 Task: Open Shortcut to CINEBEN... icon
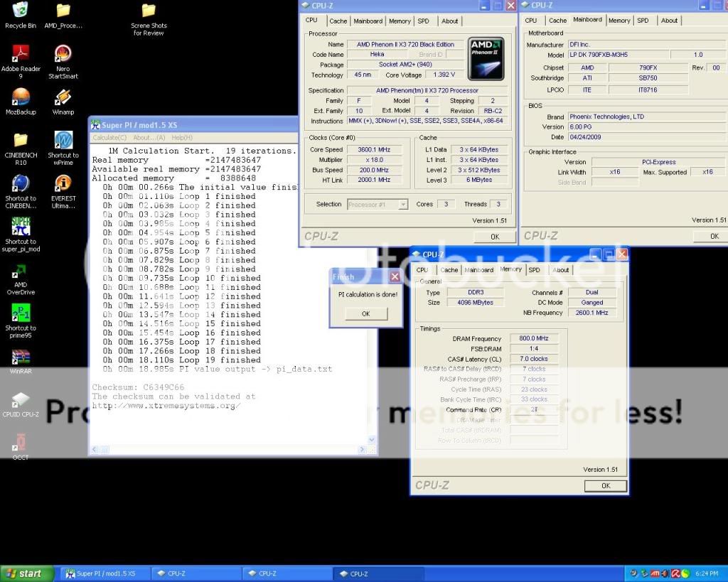pyautogui.click(x=21, y=191)
